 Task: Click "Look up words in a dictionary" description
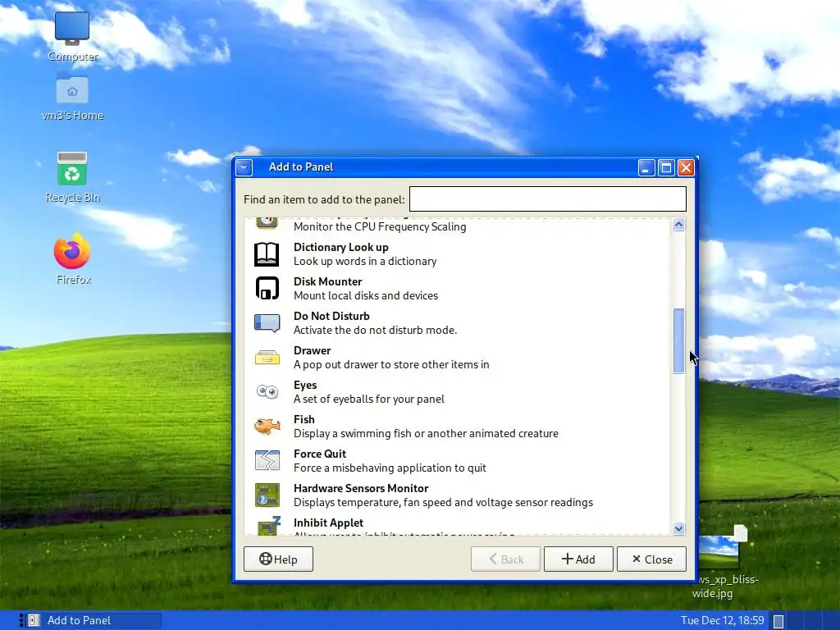(x=365, y=261)
